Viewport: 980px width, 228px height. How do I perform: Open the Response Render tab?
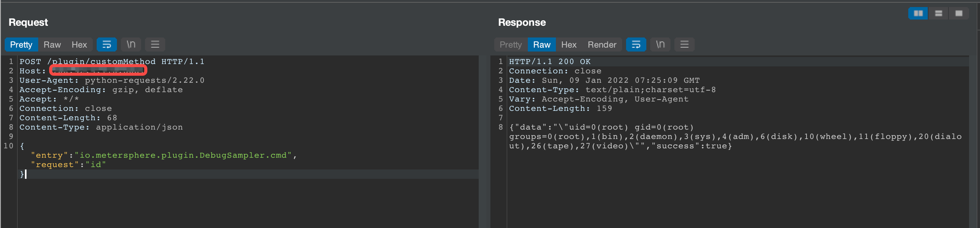pos(602,45)
